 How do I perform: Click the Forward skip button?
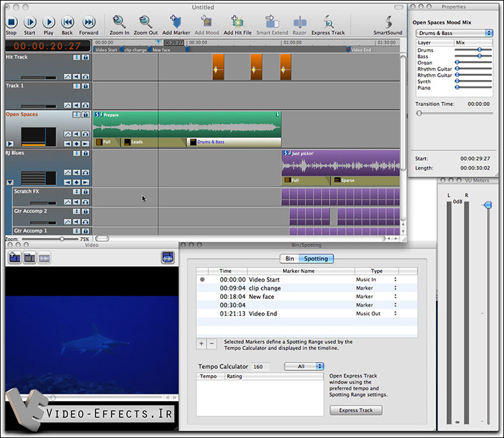tap(89, 22)
